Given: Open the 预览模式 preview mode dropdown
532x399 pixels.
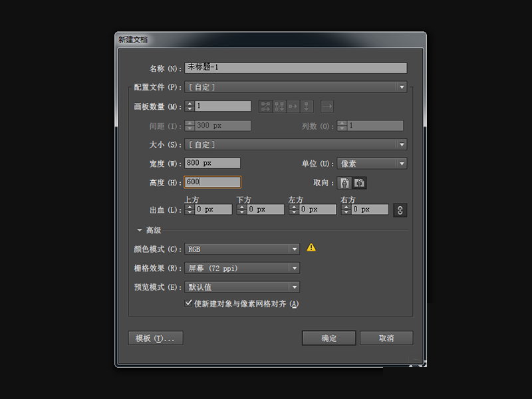Looking at the screenshot, I should pos(242,287).
